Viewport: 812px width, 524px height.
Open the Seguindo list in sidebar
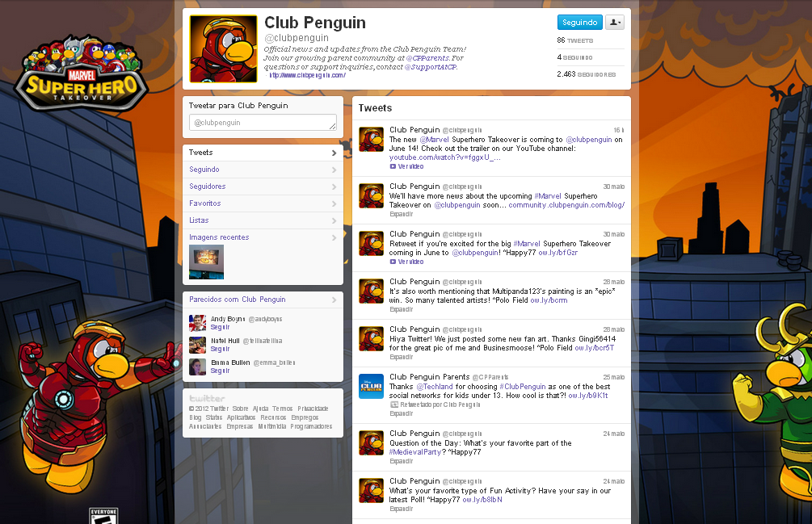point(263,170)
